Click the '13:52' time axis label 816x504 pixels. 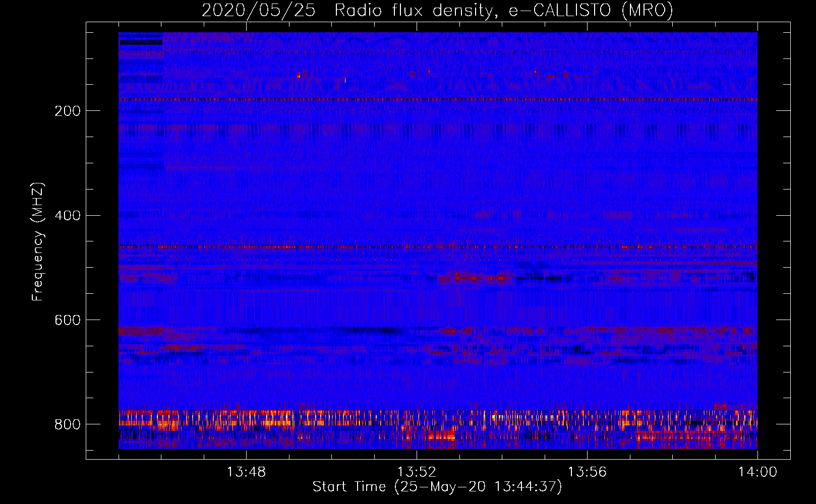417,472
